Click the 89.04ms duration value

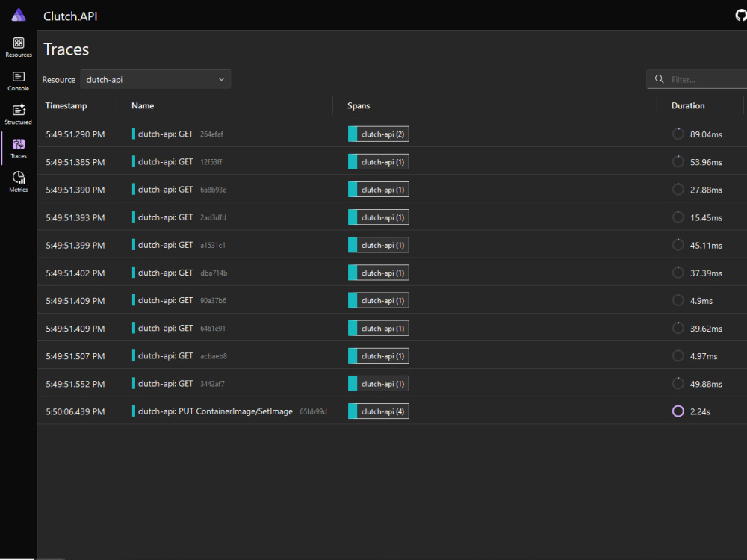click(706, 134)
